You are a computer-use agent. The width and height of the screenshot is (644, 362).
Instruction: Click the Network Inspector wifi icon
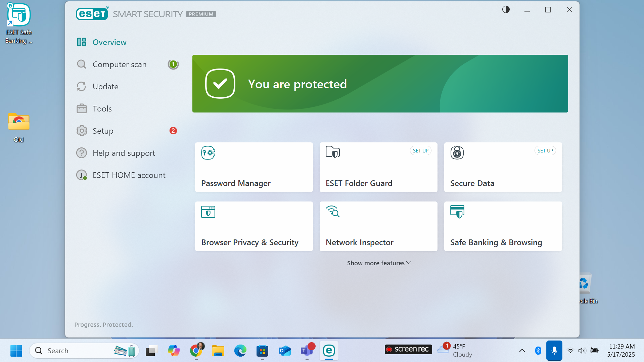pos(333,212)
